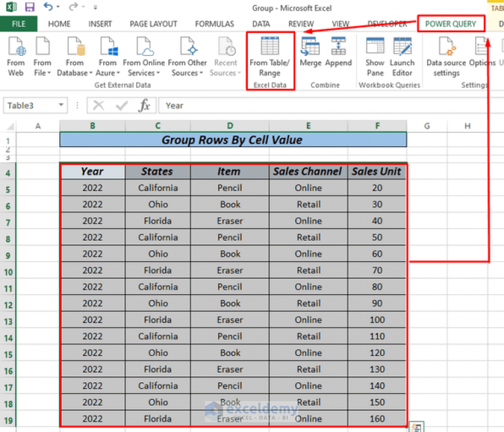Open the From File menu
The width and height of the screenshot is (504, 432).
(x=42, y=56)
